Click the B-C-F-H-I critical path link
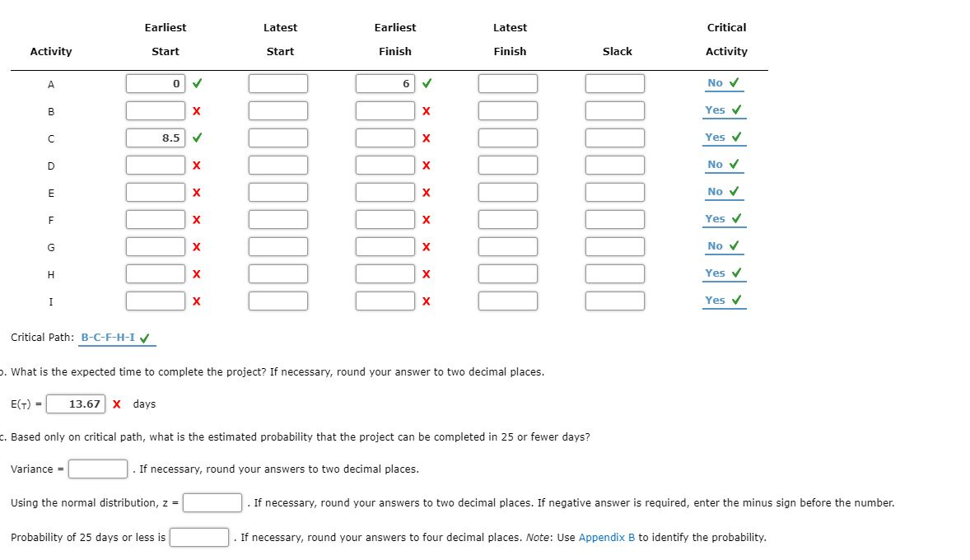Viewport: 970px width, 560px height. 107,337
